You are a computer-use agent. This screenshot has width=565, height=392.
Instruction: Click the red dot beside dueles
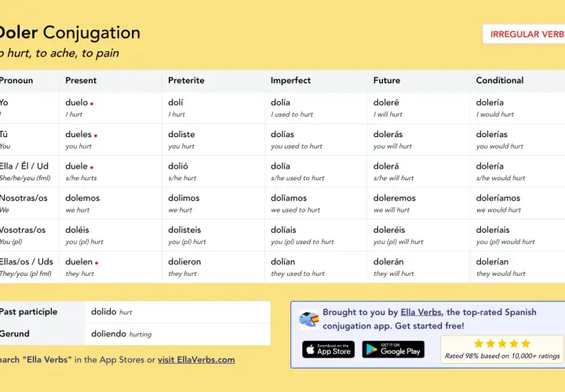[x=96, y=136]
